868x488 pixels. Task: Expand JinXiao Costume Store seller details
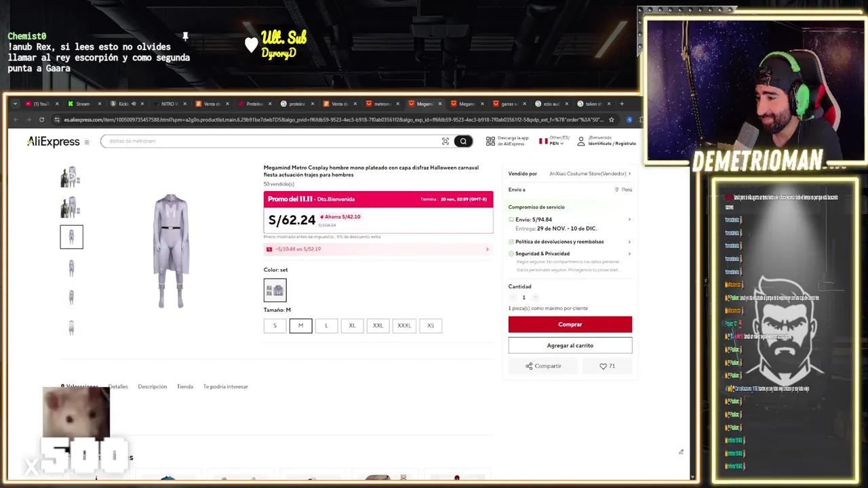[x=629, y=174]
